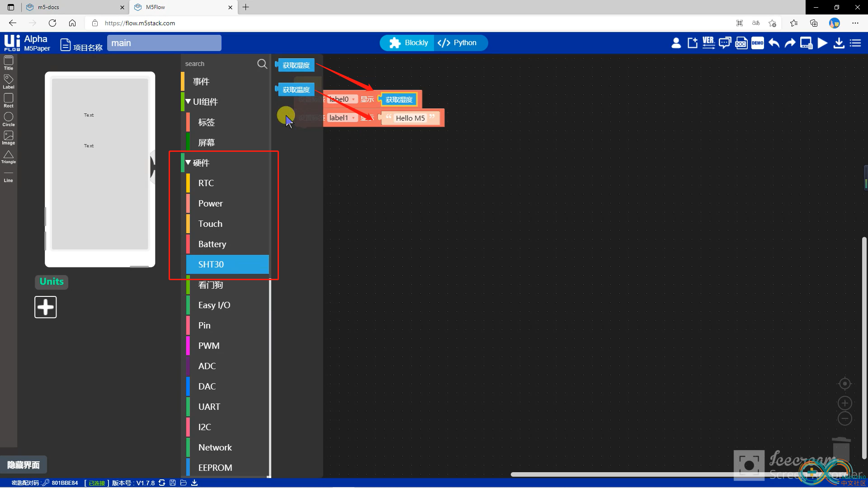Zoom out the Blockly workspace
Screen dimensions: 868x488
pos(844,418)
